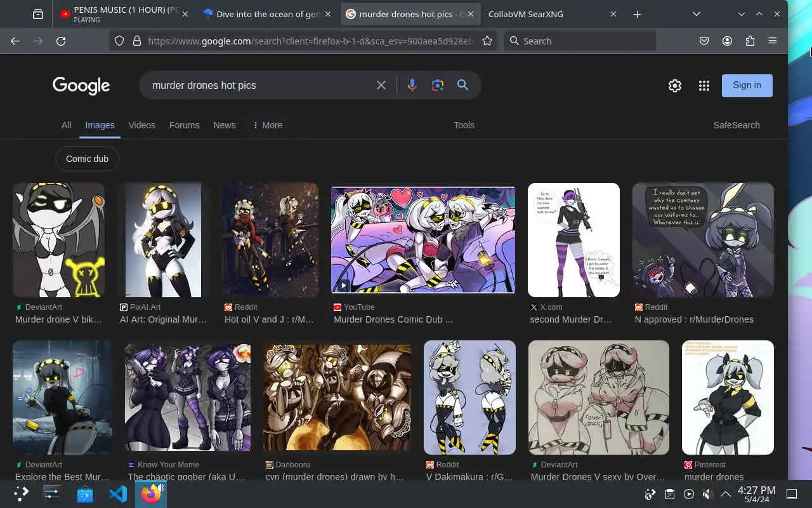This screenshot has width=812, height=508.
Task: Open the Tools search options
Action: pos(464,125)
